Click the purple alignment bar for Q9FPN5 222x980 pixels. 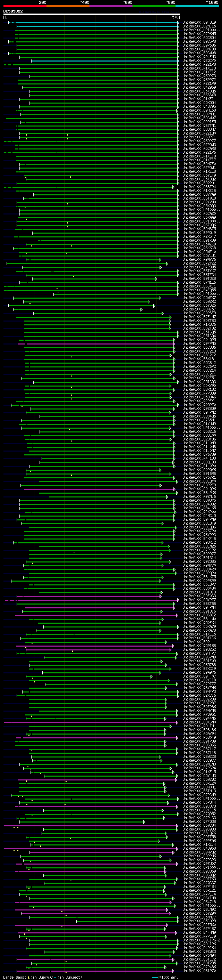point(97,343)
